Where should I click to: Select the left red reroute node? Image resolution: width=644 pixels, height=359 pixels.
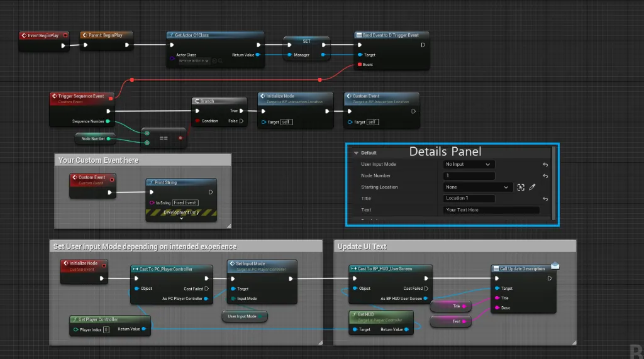pos(132,80)
